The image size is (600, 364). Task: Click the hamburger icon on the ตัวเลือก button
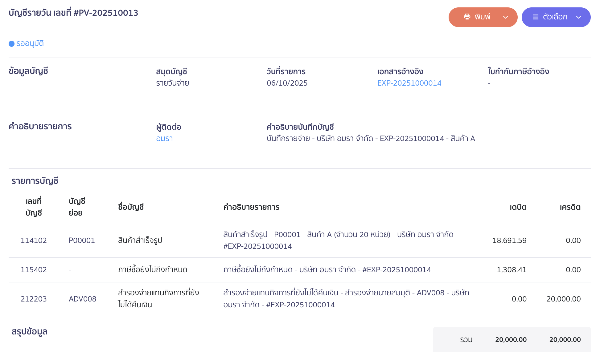coord(536,17)
